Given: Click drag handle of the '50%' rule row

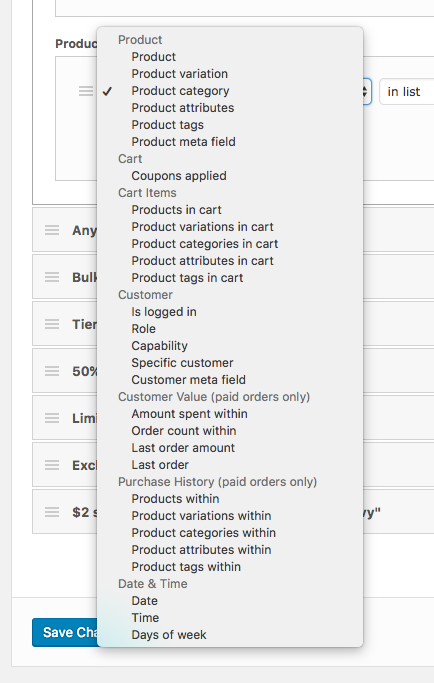Looking at the screenshot, I should (x=52, y=371).
